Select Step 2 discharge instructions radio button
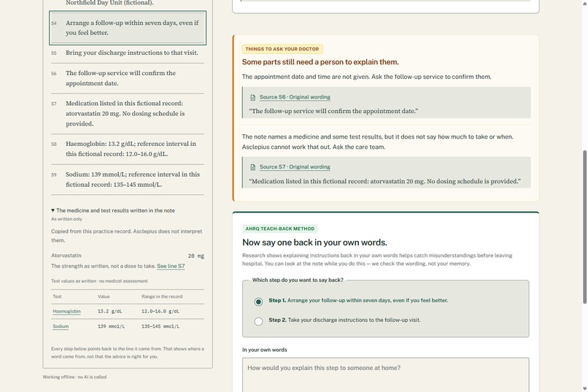The image size is (588, 392). point(258,321)
